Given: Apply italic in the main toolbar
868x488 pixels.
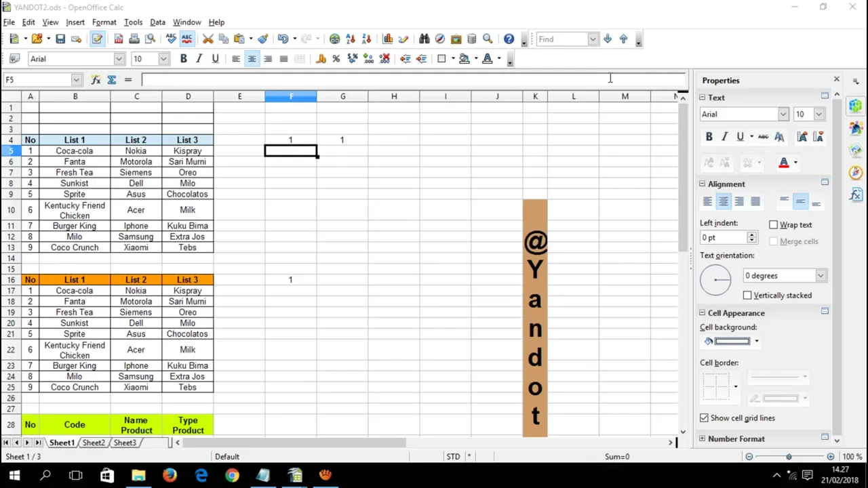Looking at the screenshot, I should (x=199, y=59).
